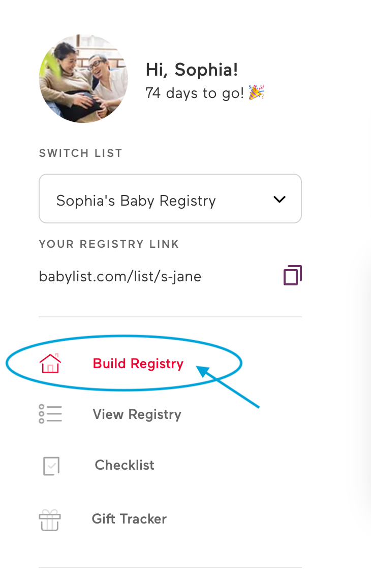Image resolution: width=371 pixels, height=588 pixels.
Task: Click the Hi, Sophia greeting text
Action: (x=192, y=70)
